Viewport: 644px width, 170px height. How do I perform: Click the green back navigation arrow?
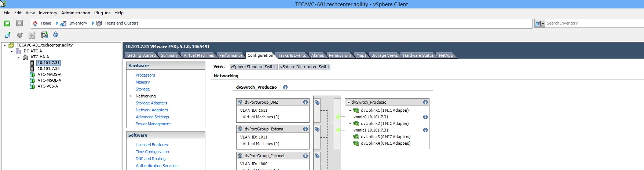pyautogui.click(x=7, y=23)
